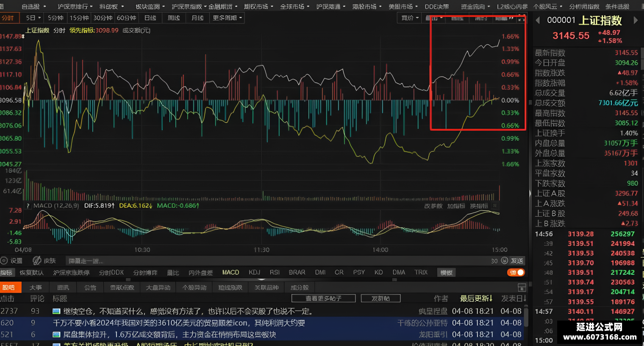This screenshot has height=346, width=644.
Task: Open emoji smiley icon beside send button
Action: pyautogui.click(x=505, y=261)
